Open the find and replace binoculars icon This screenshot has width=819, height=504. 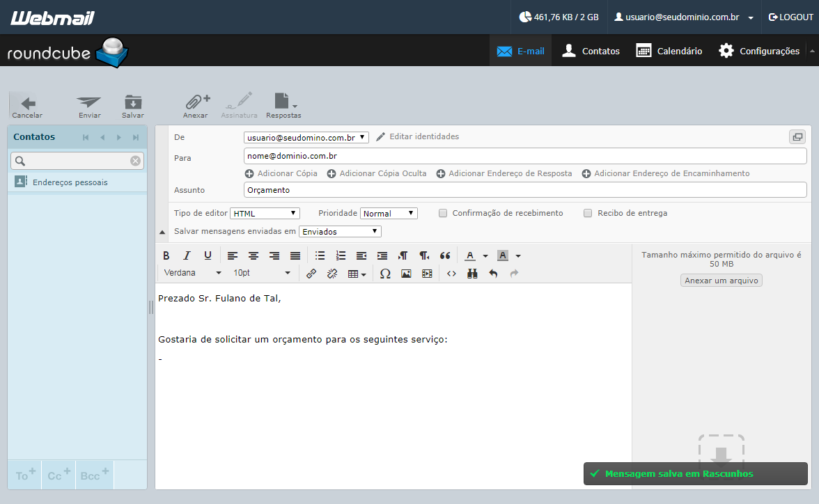[x=472, y=274]
